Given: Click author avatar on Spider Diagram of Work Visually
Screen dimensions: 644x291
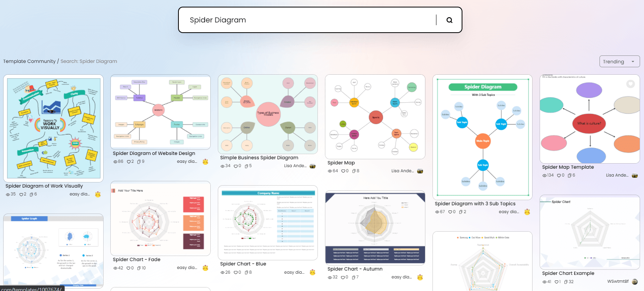Looking at the screenshot, I should (x=98, y=194).
